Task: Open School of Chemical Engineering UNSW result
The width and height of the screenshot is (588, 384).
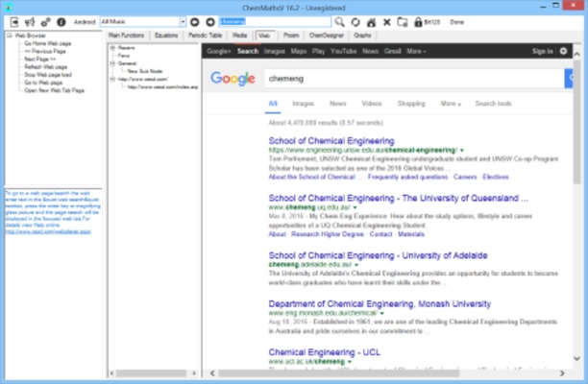Action: [331, 141]
